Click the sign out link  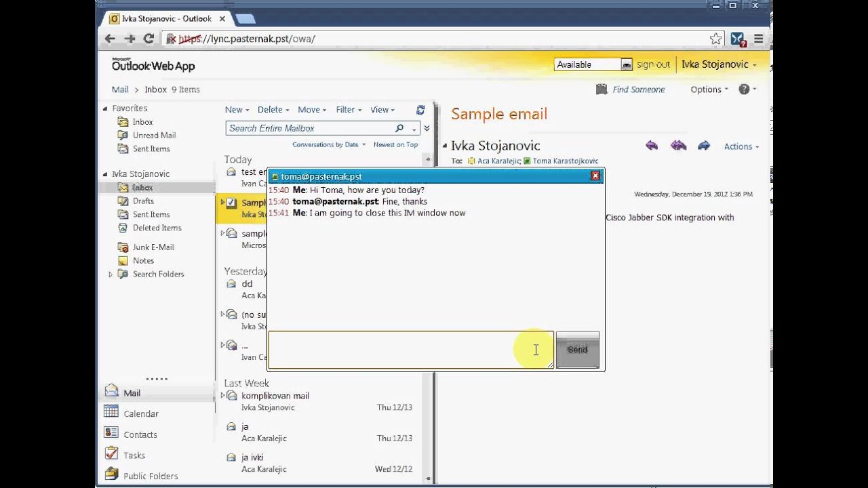tap(653, 64)
